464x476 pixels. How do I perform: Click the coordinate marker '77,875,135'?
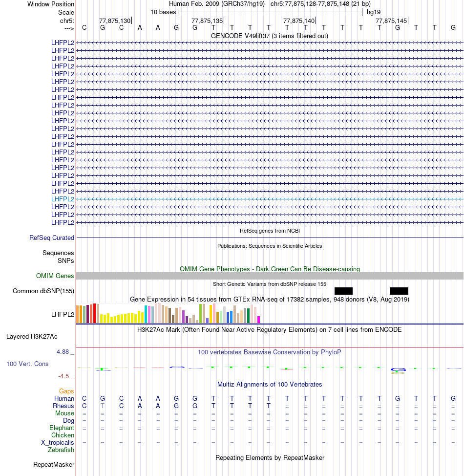(x=207, y=21)
